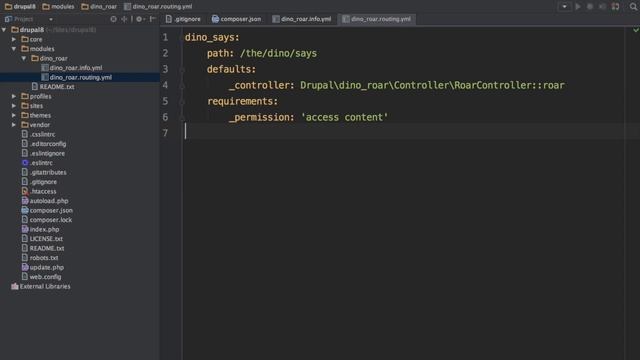This screenshot has height=360, width=640.
Task: Click the themes folder icon
Action: point(25,115)
